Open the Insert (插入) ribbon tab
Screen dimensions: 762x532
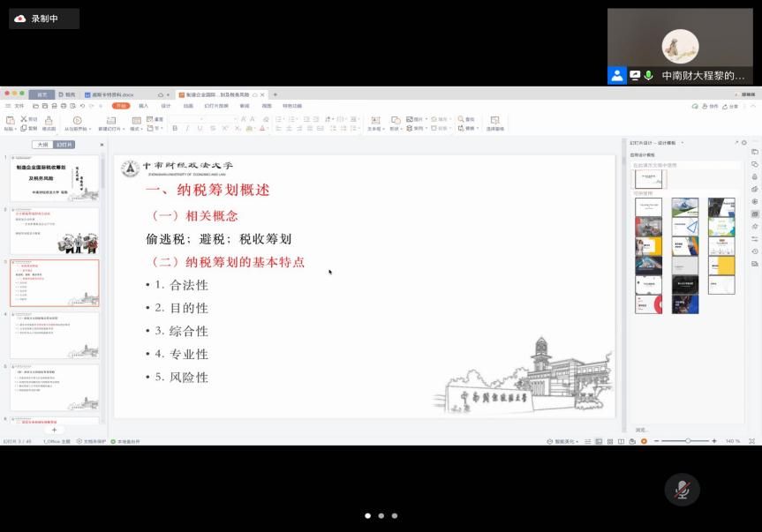[143, 106]
